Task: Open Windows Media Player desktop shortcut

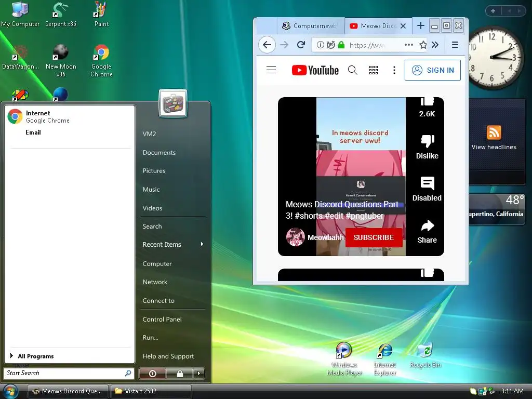Action: pos(344,359)
